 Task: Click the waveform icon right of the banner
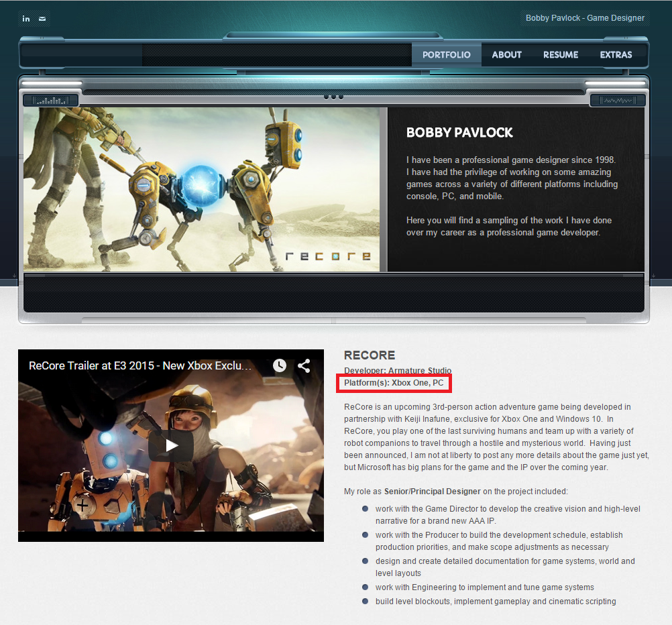point(617,99)
